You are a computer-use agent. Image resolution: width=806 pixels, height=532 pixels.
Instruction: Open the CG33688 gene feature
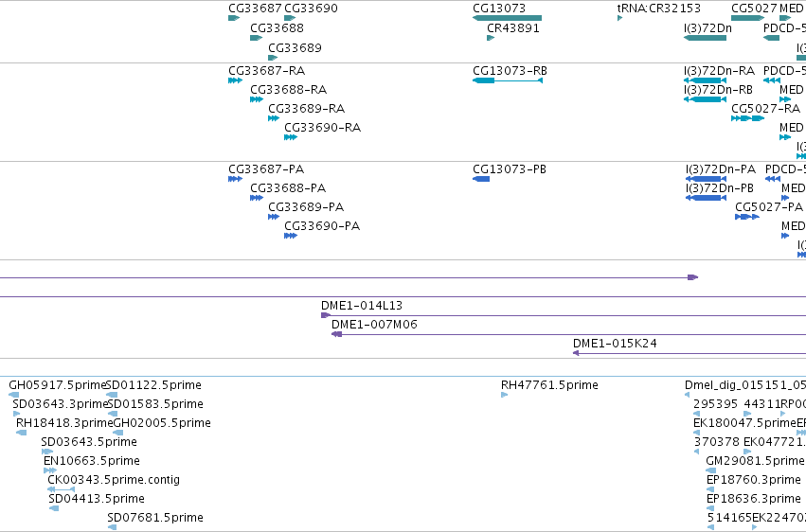click(x=256, y=38)
